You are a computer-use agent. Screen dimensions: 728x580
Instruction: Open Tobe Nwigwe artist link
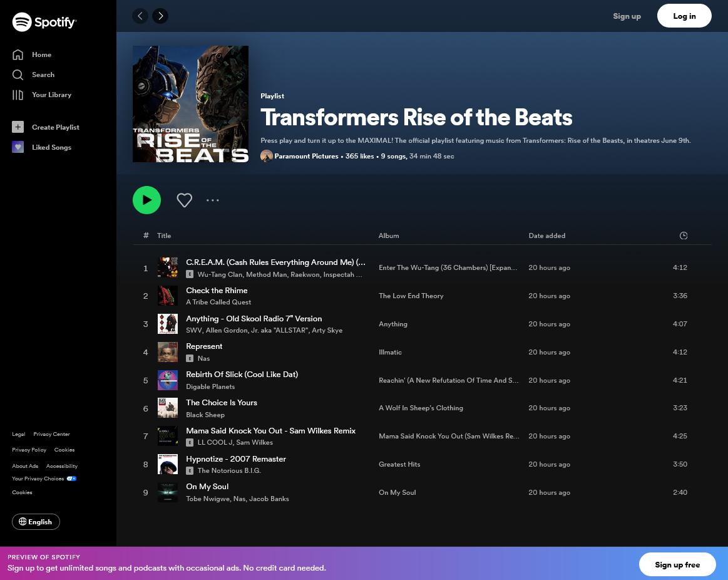[208, 499]
